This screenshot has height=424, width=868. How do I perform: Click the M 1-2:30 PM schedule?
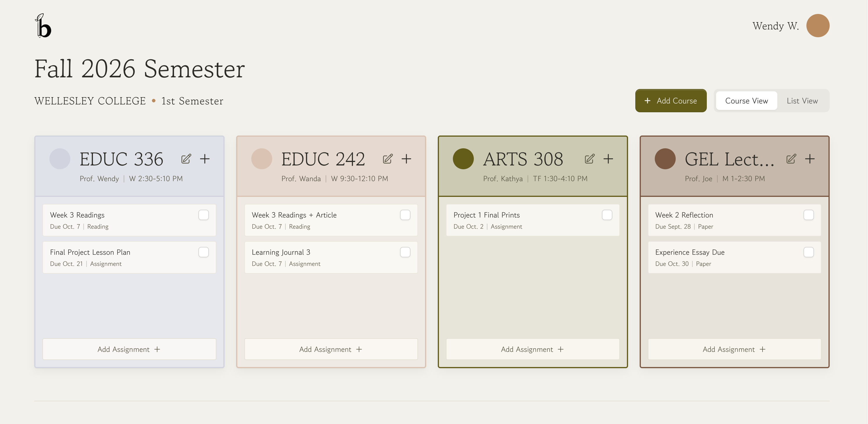[x=743, y=179]
